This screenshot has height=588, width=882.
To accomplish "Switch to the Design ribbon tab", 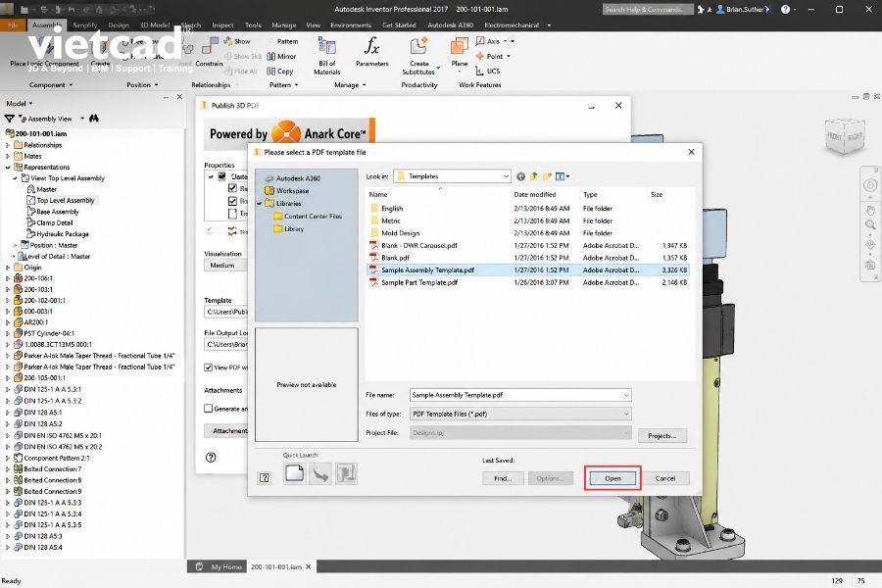I will [x=119, y=25].
